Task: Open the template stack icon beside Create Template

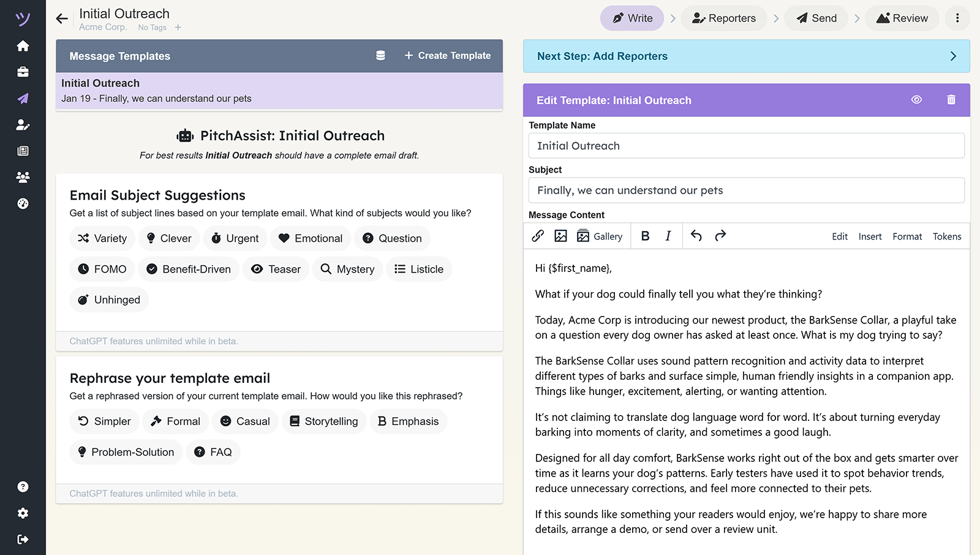Action: [x=380, y=55]
